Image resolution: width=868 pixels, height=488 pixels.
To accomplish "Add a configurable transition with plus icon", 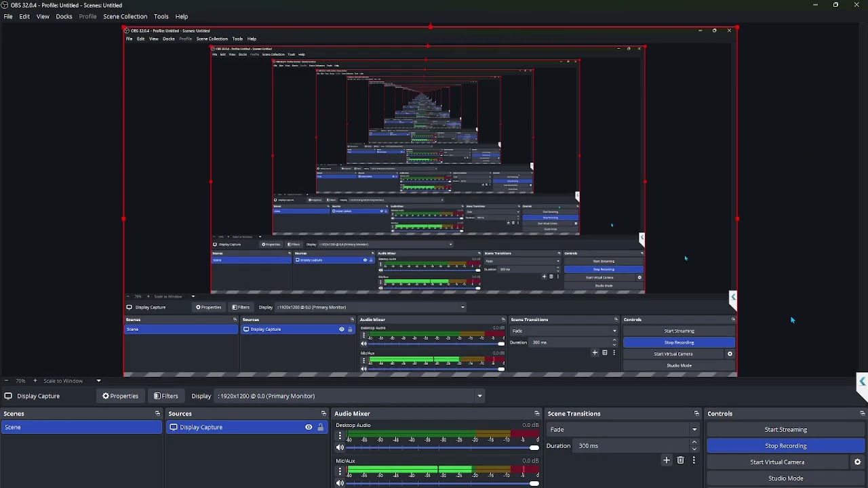I will tap(667, 460).
